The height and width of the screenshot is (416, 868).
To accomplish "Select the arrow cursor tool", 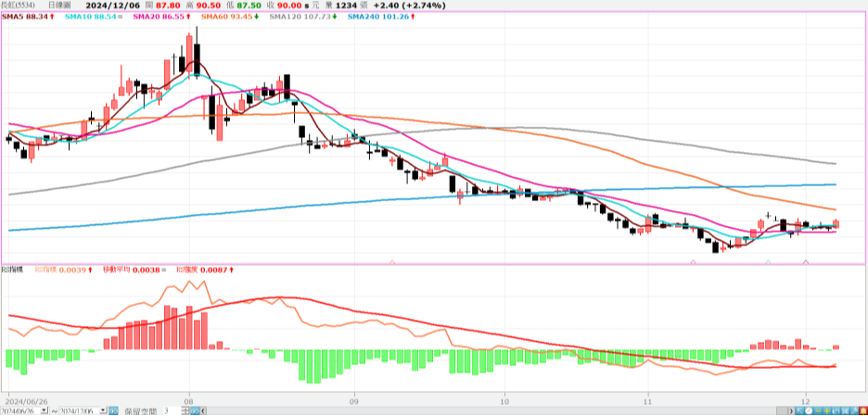I will click(799, 411).
